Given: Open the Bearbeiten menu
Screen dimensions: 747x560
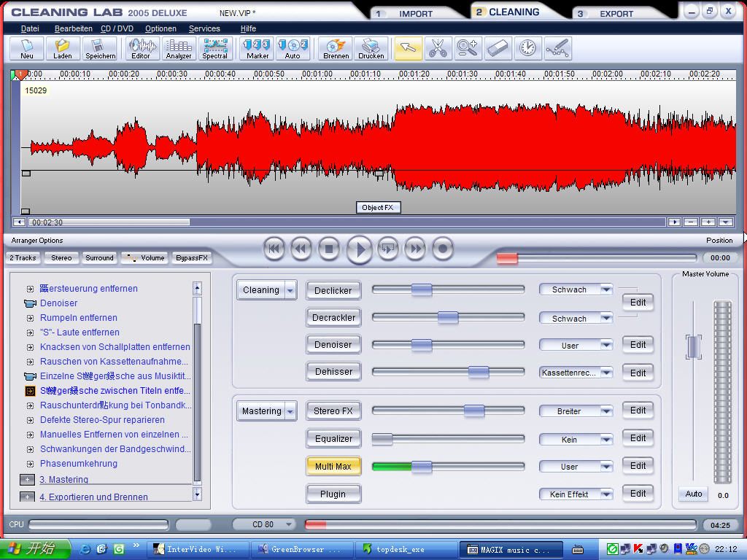Looking at the screenshot, I should [74, 28].
